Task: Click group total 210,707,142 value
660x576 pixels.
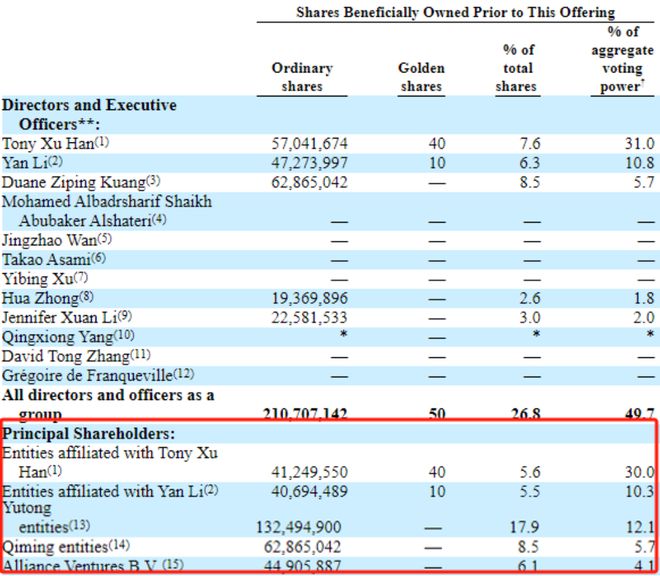Action: tap(306, 413)
